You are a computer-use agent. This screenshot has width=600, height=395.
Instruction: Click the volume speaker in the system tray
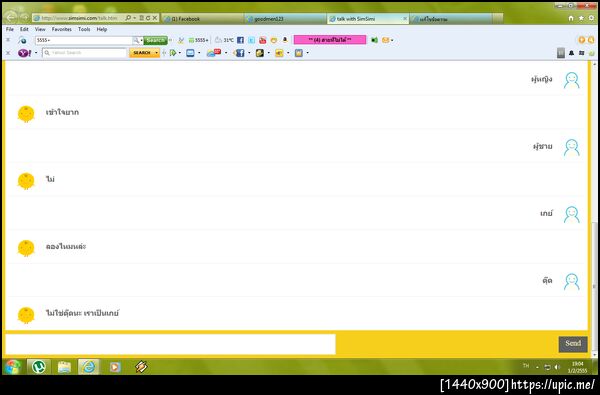coord(557,367)
